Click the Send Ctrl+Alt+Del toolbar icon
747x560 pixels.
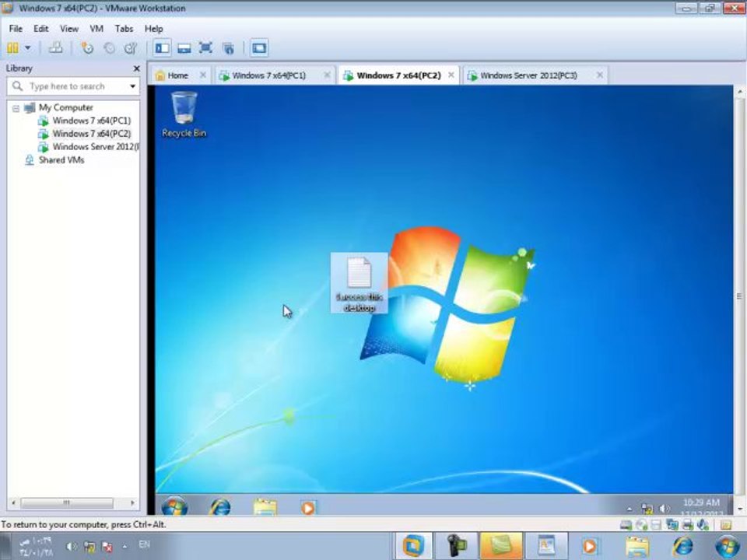[x=56, y=47]
